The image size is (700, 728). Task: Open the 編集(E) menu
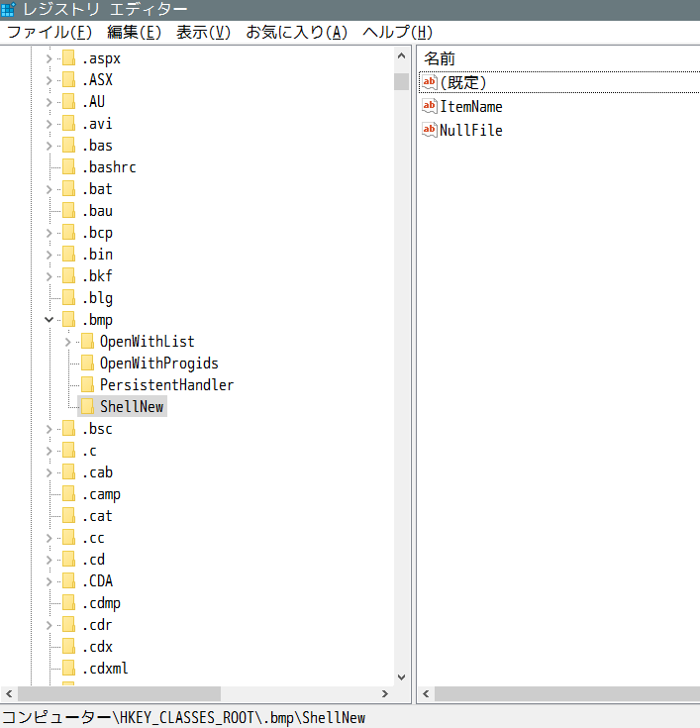[134, 32]
